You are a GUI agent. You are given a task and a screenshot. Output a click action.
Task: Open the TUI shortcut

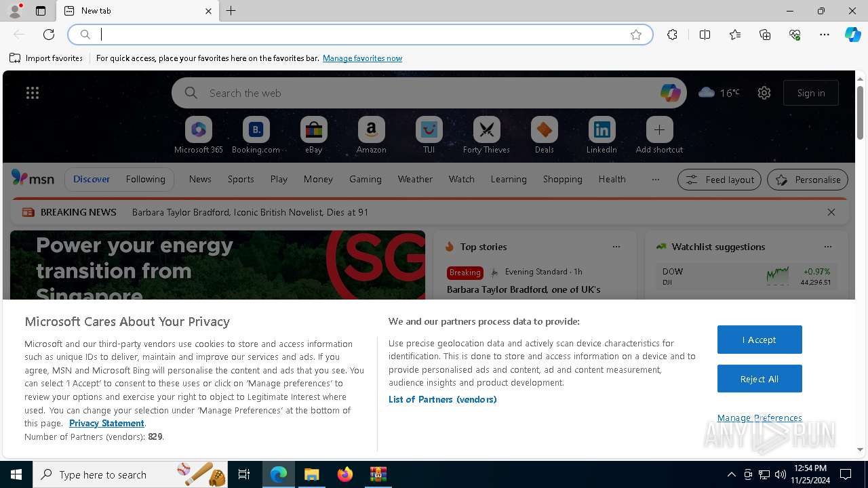(429, 135)
